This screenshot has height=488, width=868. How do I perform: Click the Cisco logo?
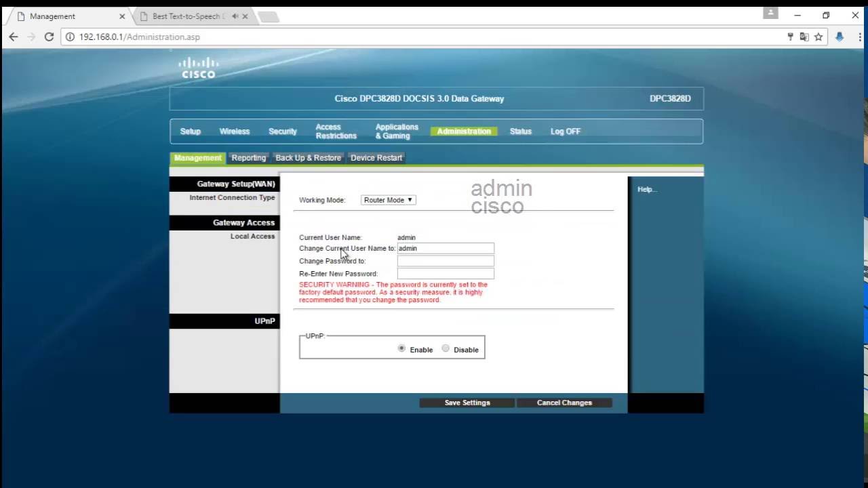[198, 67]
